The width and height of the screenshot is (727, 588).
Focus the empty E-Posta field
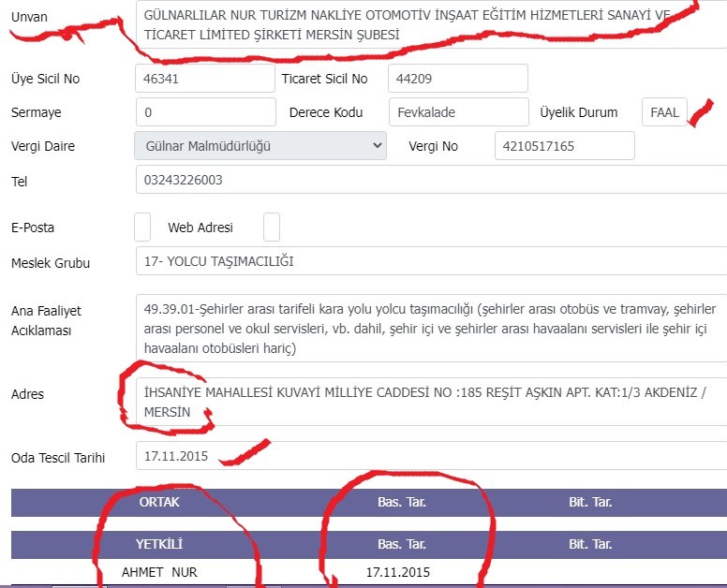142,227
